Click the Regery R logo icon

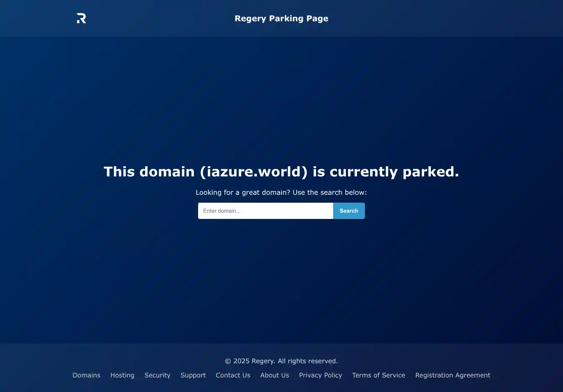point(81,18)
